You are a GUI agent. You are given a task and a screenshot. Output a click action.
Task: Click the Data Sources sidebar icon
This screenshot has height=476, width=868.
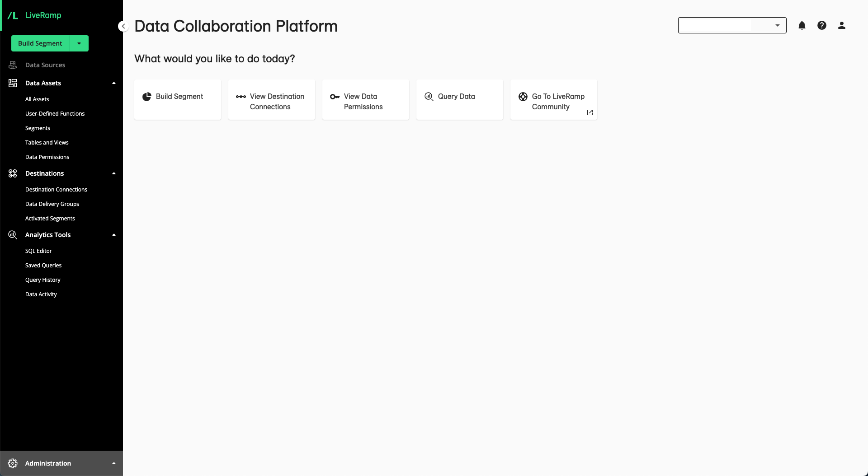pos(13,65)
